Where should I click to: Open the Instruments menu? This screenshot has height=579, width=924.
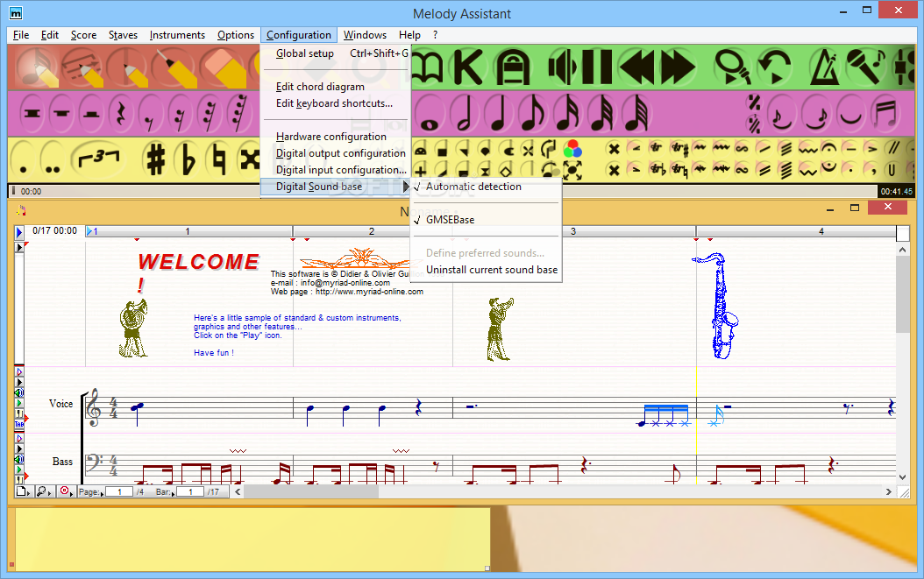tap(177, 35)
